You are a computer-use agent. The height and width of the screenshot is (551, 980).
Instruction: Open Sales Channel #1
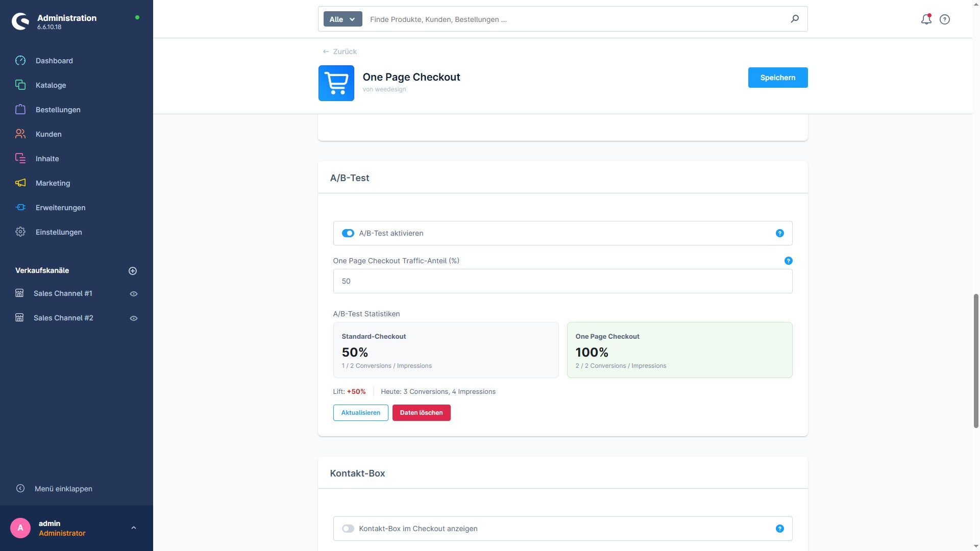[x=63, y=293]
